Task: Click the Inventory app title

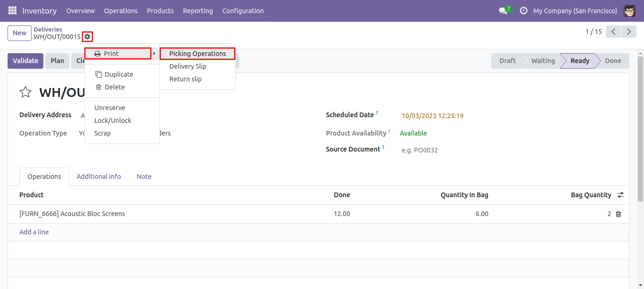Action: click(39, 10)
